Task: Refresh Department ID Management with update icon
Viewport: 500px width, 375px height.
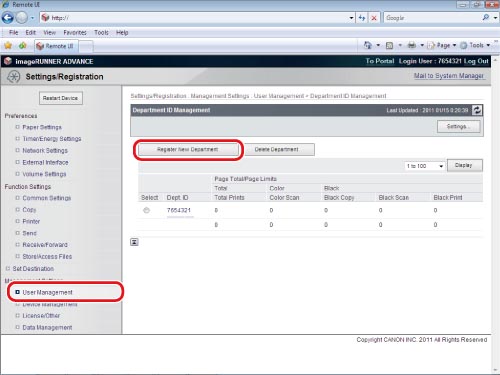Action: [x=477, y=110]
